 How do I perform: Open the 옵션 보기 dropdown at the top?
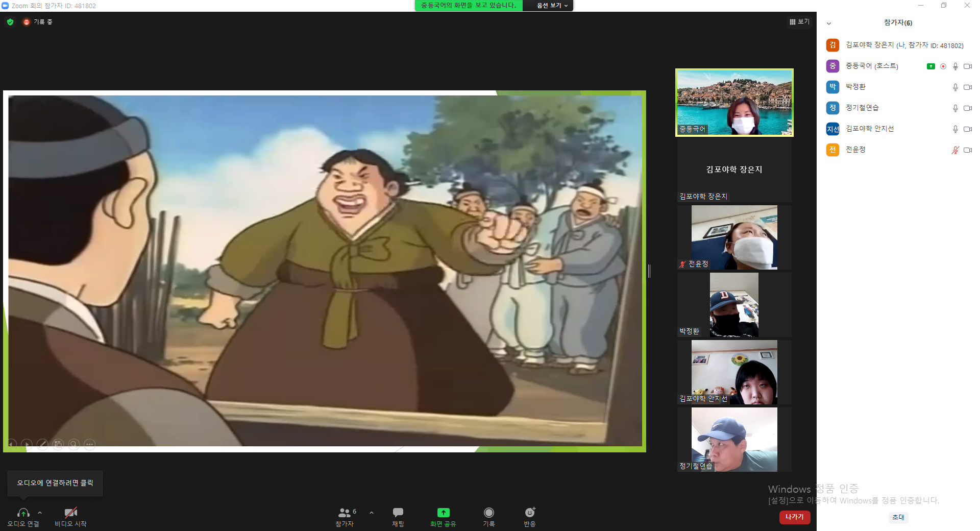click(x=552, y=6)
